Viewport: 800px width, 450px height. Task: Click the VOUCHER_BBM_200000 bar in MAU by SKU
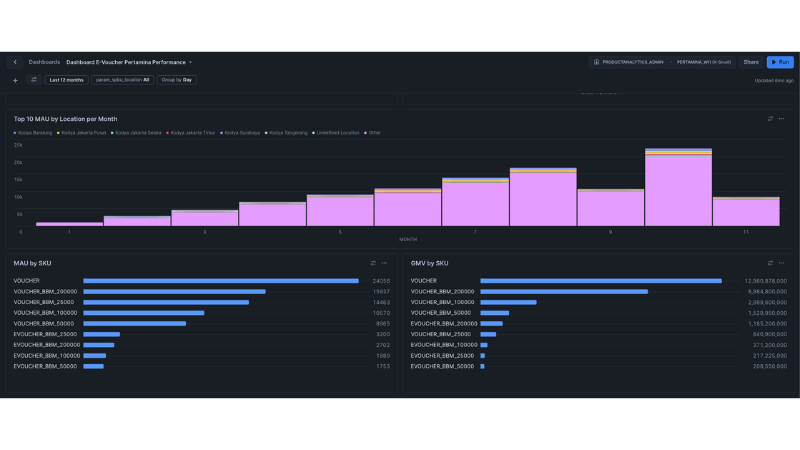pos(174,292)
